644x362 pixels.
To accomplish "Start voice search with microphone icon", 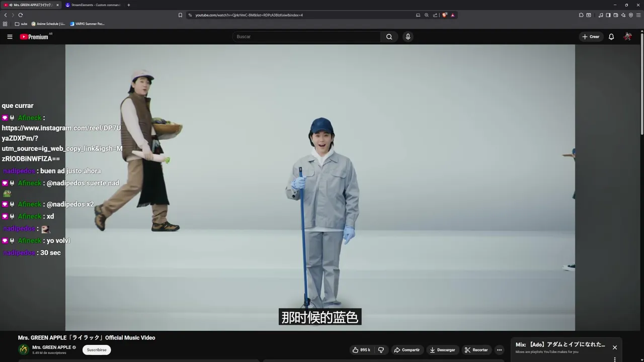I will (408, 37).
